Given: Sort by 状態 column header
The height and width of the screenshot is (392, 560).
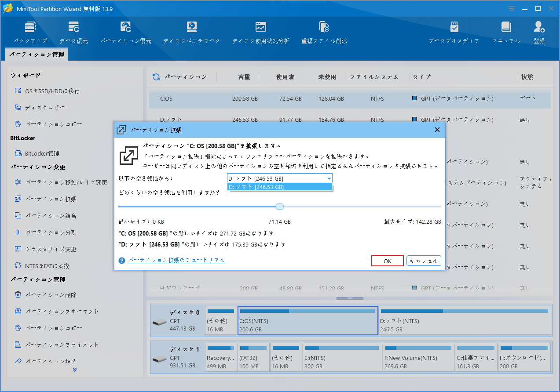Looking at the screenshot, I should [x=527, y=77].
